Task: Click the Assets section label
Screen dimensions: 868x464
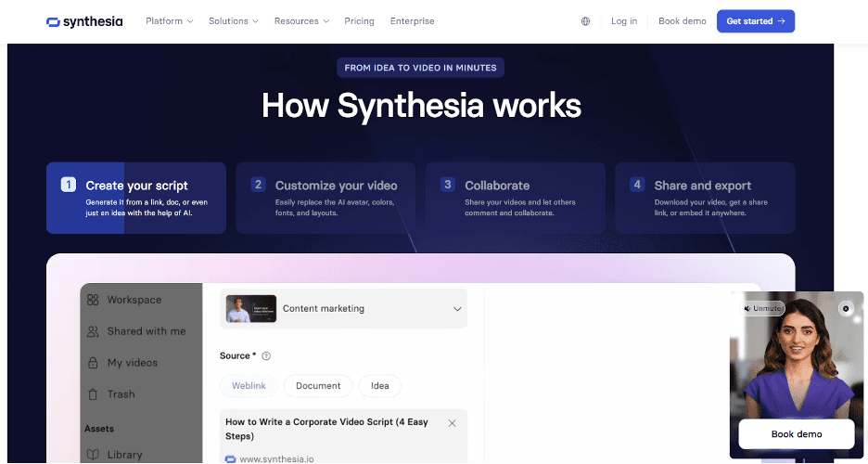Action: [99, 429]
